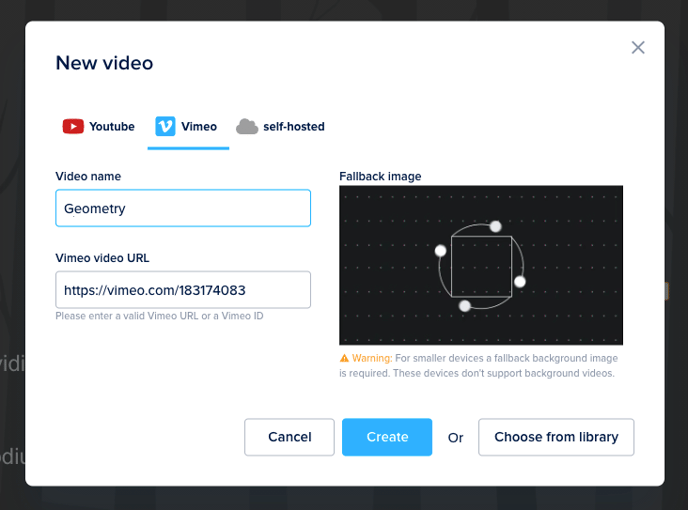This screenshot has height=510, width=688.
Task: Click the orange warning triangle icon
Action: click(x=344, y=358)
